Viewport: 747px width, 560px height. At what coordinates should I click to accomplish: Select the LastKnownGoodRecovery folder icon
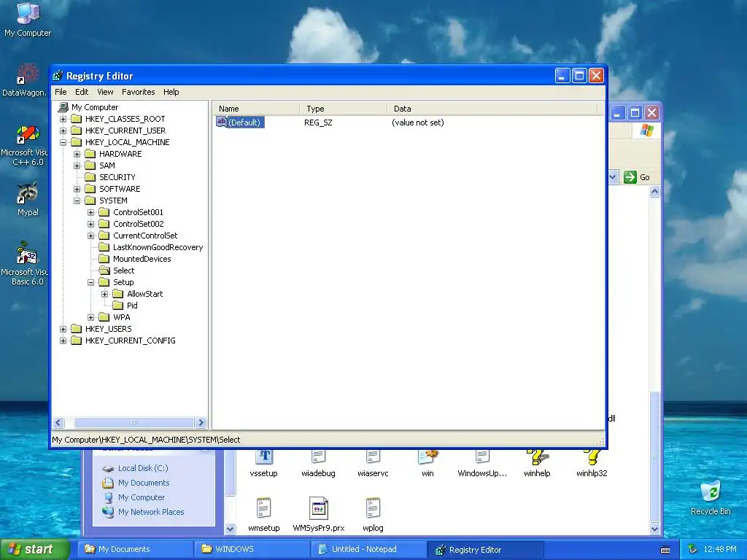(104, 247)
